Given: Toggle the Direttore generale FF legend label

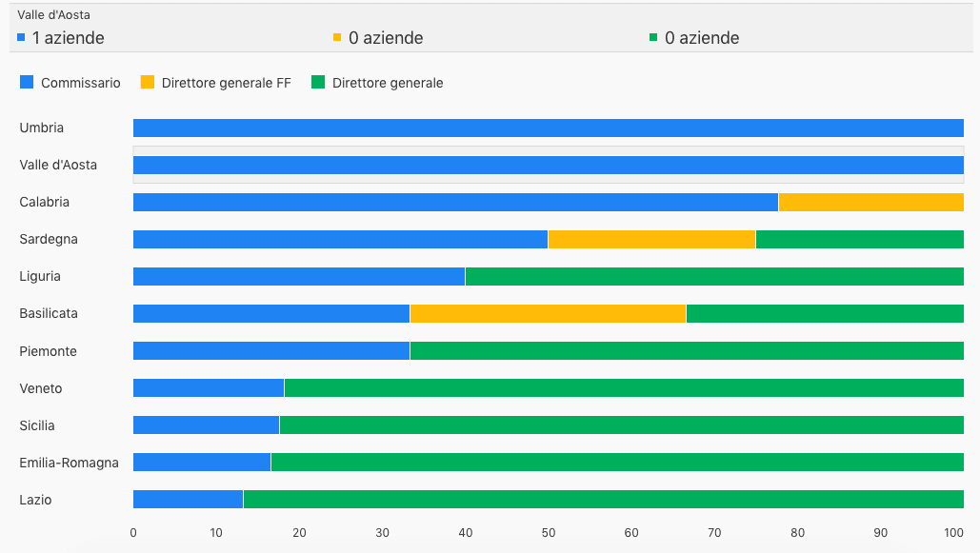Looking at the screenshot, I should 226,83.
